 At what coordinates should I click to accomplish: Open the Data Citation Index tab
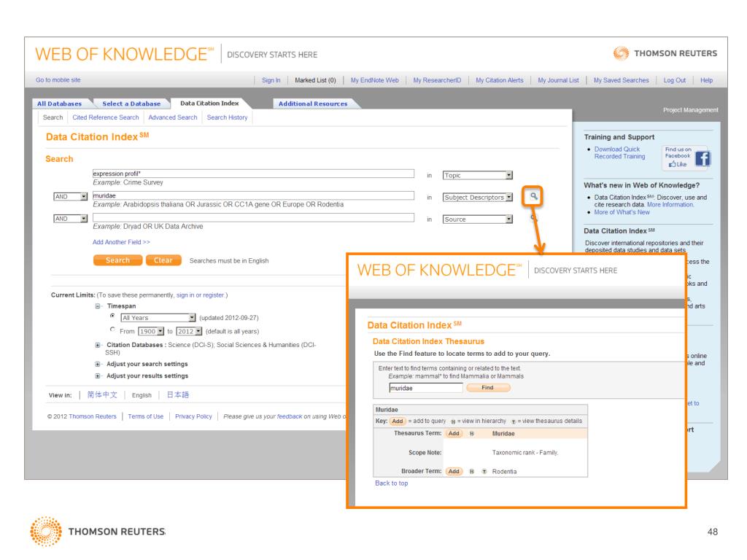(x=209, y=104)
